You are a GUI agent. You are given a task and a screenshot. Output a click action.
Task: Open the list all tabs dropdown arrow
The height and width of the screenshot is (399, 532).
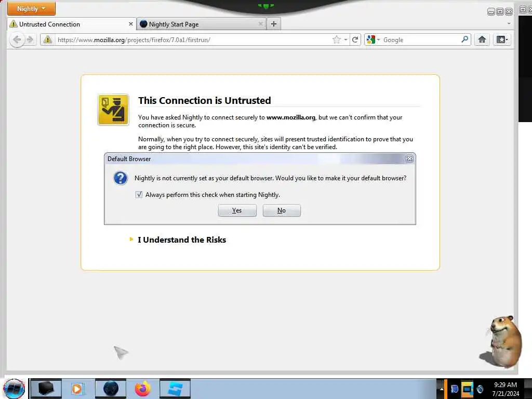pyautogui.click(x=509, y=23)
